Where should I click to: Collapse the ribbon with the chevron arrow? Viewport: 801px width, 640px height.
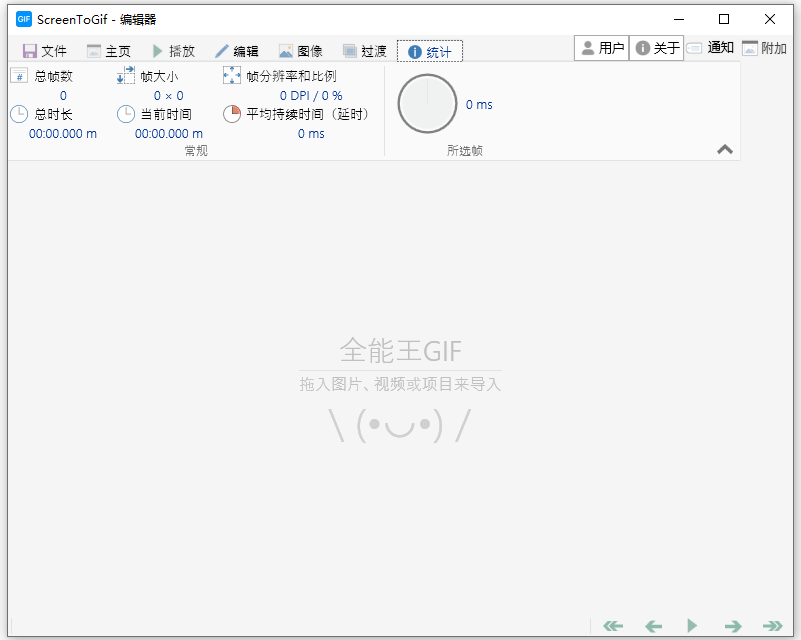tap(725, 150)
